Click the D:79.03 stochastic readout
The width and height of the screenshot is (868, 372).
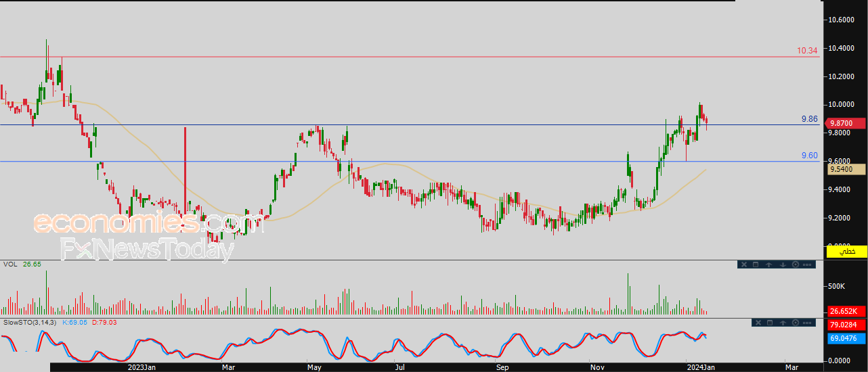click(104, 323)
